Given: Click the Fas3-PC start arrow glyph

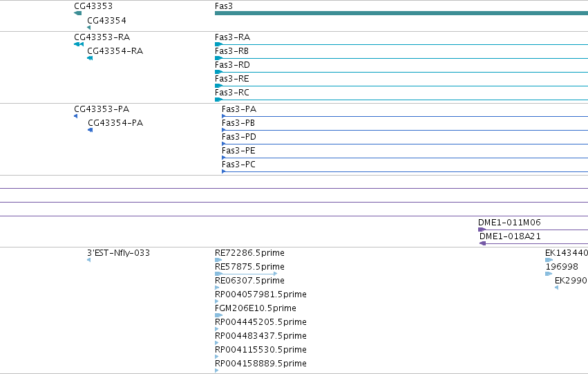Looking at the screenshot, I should click(x=224, y=172).
